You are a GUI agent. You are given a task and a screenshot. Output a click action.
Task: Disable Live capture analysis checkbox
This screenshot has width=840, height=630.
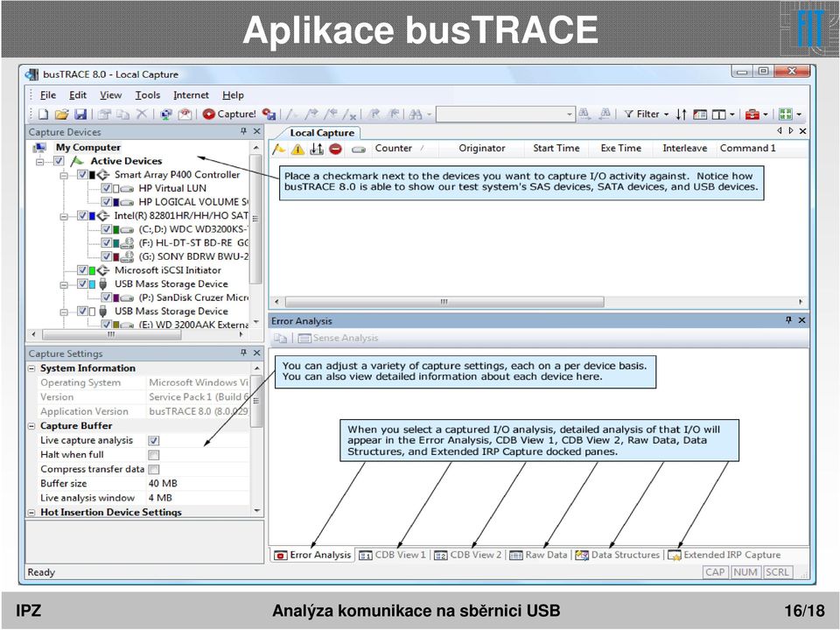pos(154,440)
